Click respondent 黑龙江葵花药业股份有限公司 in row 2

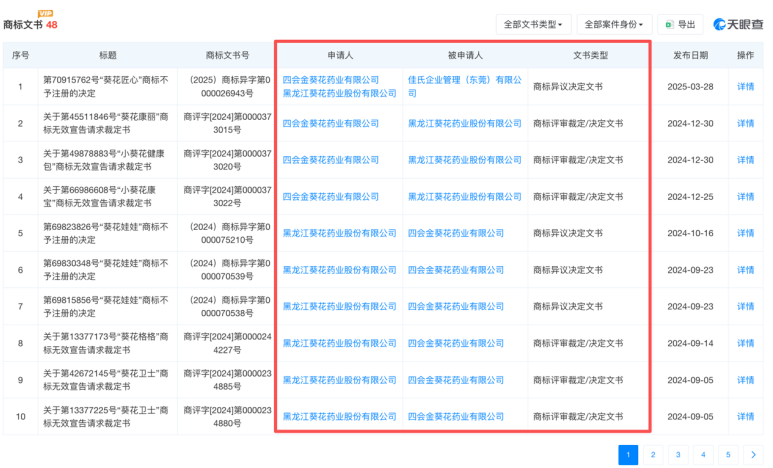(x=464, y=123)
